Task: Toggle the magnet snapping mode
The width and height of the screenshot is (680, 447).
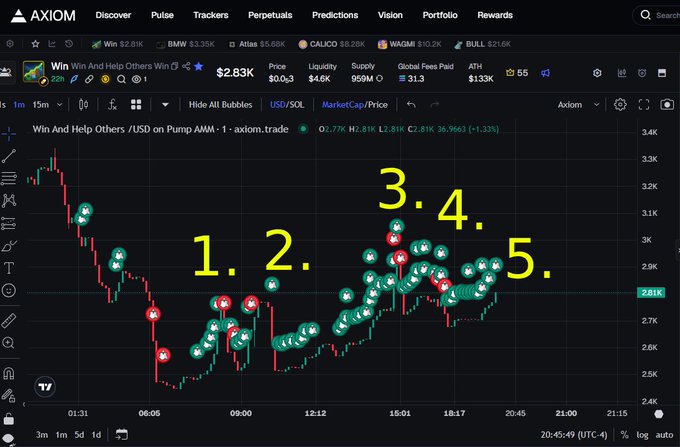Action: pyautogui.click(x=9, y=373)
